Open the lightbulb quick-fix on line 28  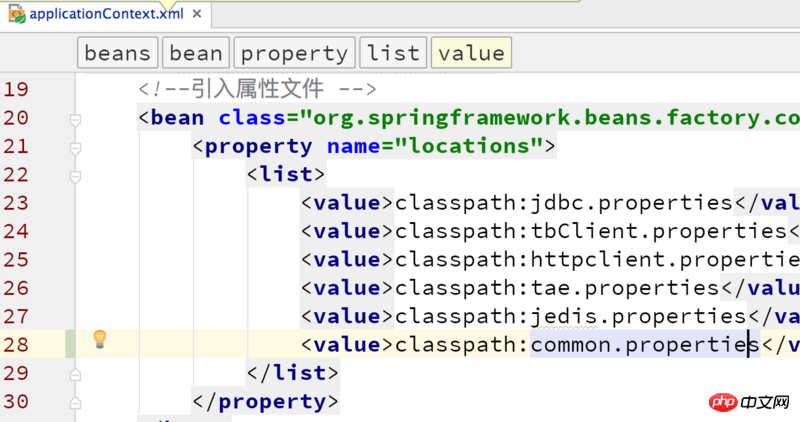coord(100,339)
